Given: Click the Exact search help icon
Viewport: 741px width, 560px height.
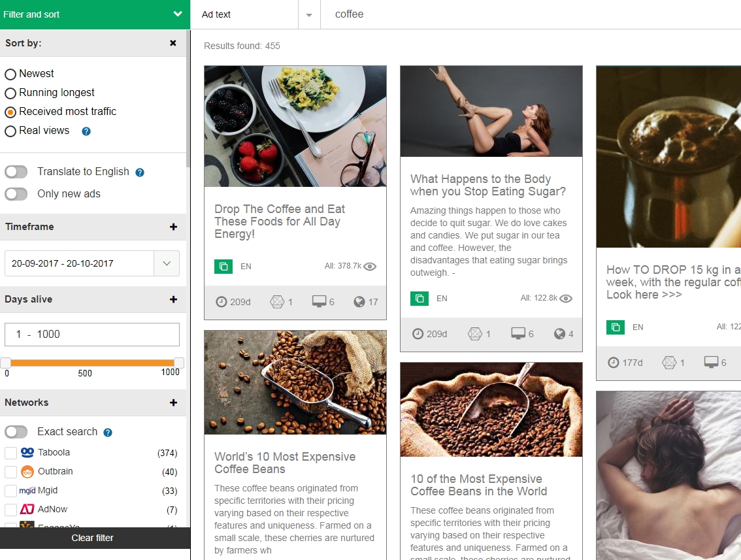Looking at the screenshot, I should coord(108,433).
